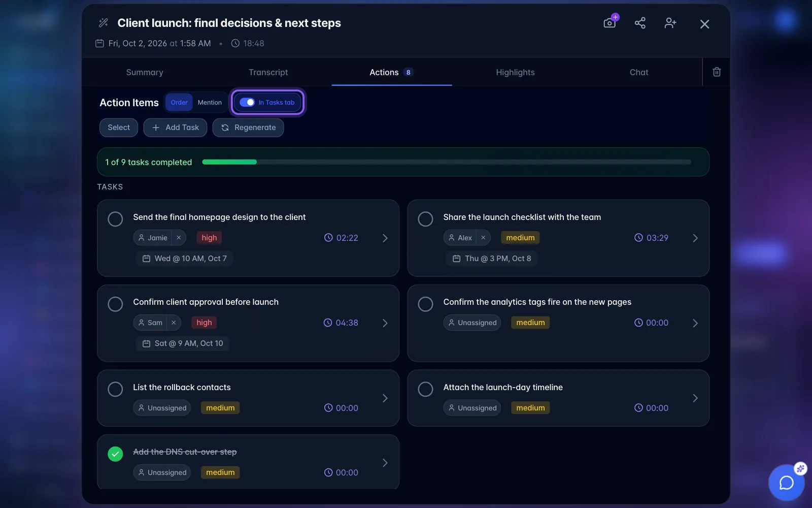Expand the 'Confirm client approval' task
Viewport: 812px width, 508px height.
click(x=385, y=323)
